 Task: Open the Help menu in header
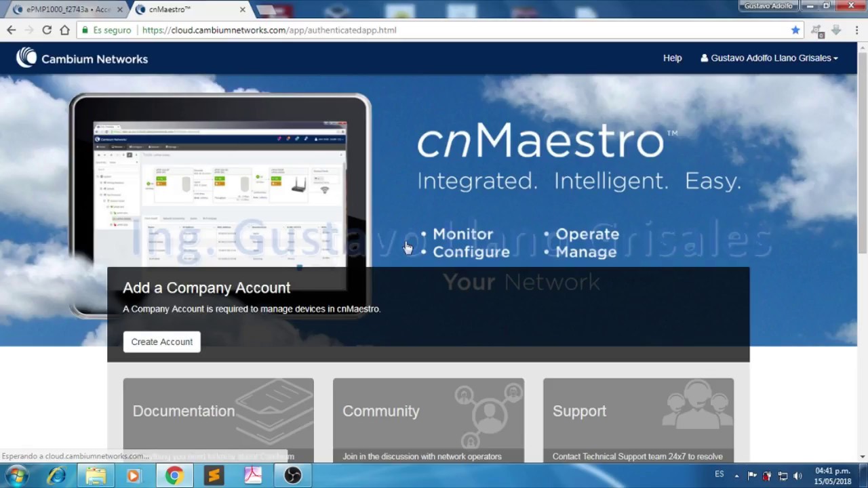[x=672, y=58]
